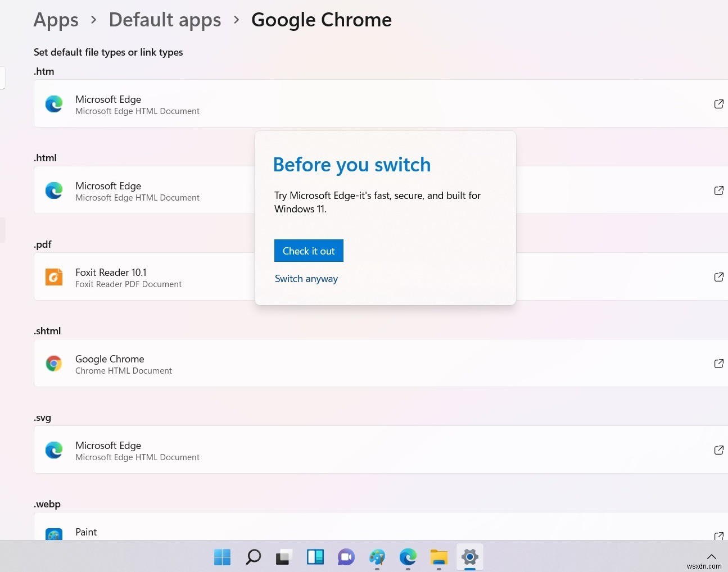Open the app chooser for .svg files
Screen dimensions: 728x572
718,450
